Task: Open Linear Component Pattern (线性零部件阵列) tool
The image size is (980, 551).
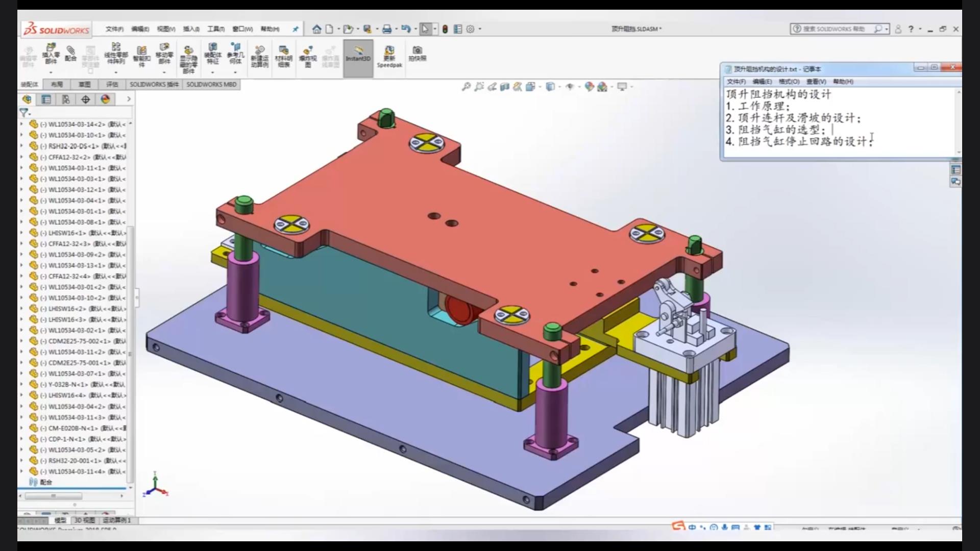Action: click(x=116, y=54)
